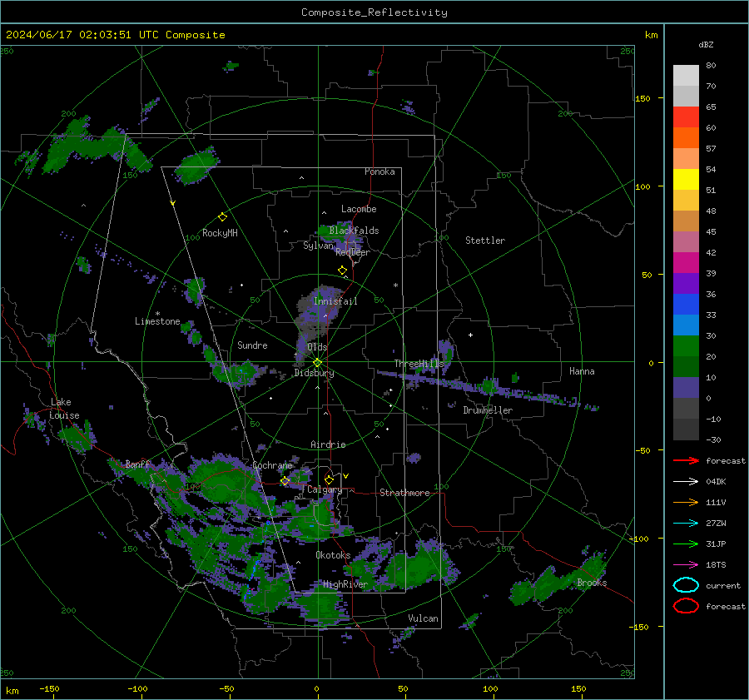Click the Airdrie city label
Viewport: 749px width, 700px height.
pyautogui.click(x=328, y=444)
